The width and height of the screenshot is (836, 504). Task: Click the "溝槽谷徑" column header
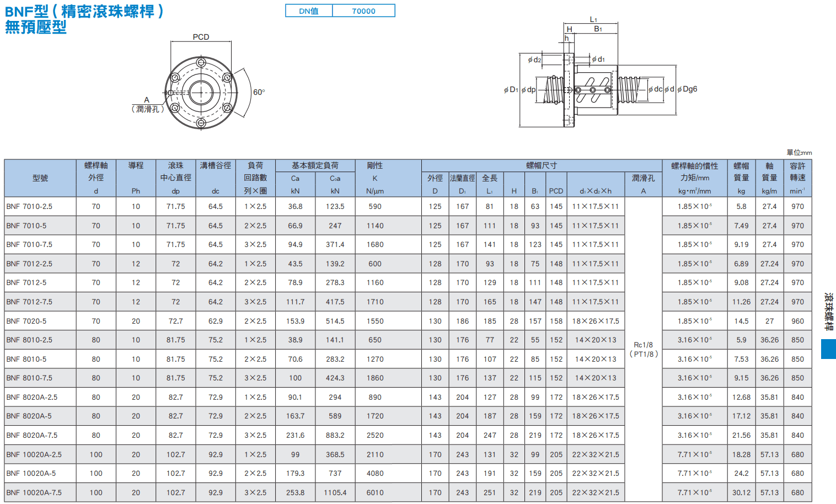[x=216, y=178]
